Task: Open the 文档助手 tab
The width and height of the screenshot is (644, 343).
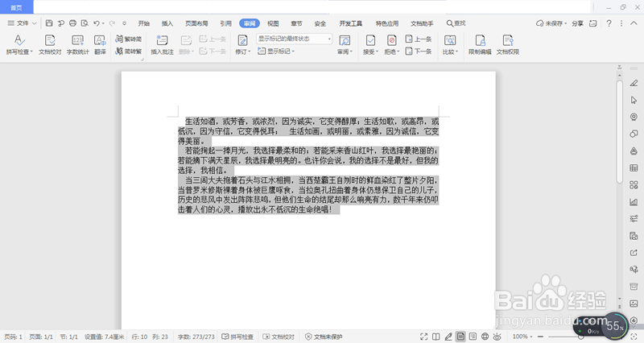Action: coord(422,23)
